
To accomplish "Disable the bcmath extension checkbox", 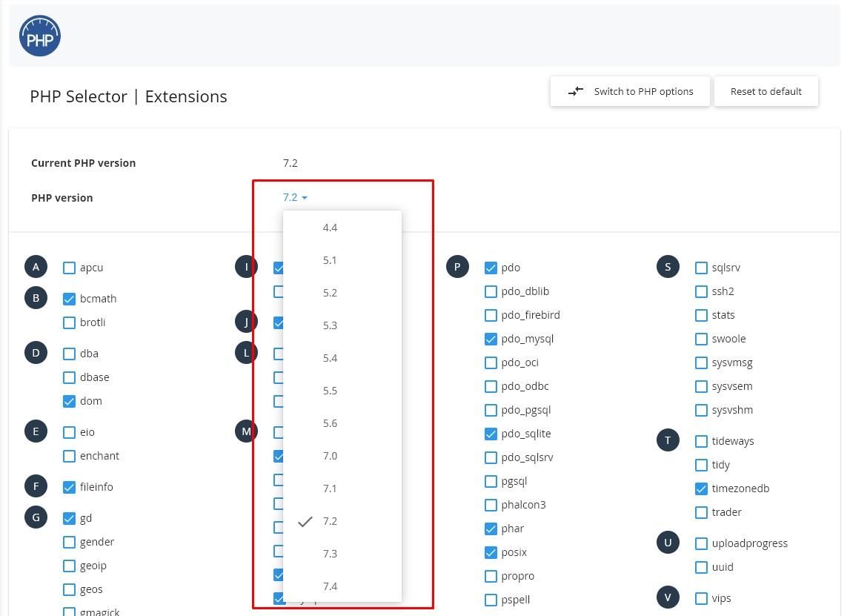I will pos(69,299).
